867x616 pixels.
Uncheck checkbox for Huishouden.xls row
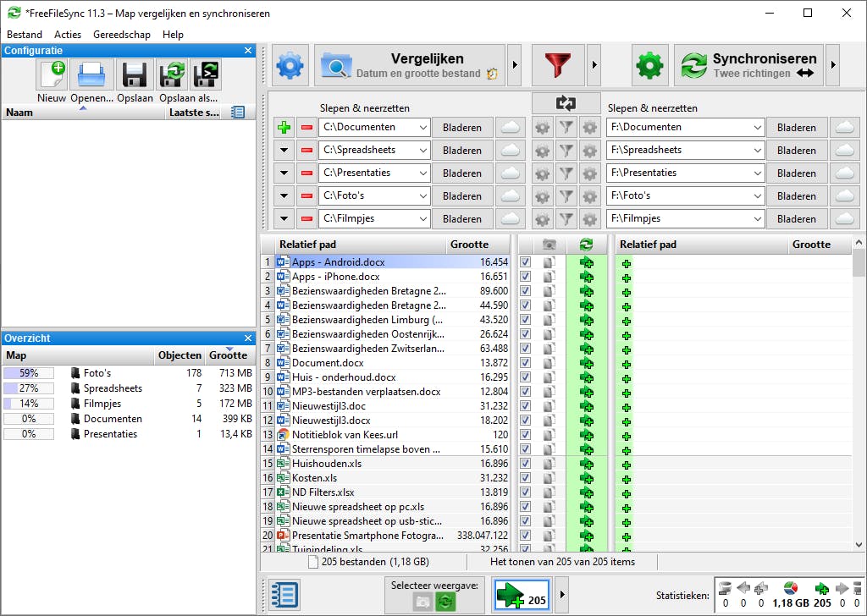point(525,464)
